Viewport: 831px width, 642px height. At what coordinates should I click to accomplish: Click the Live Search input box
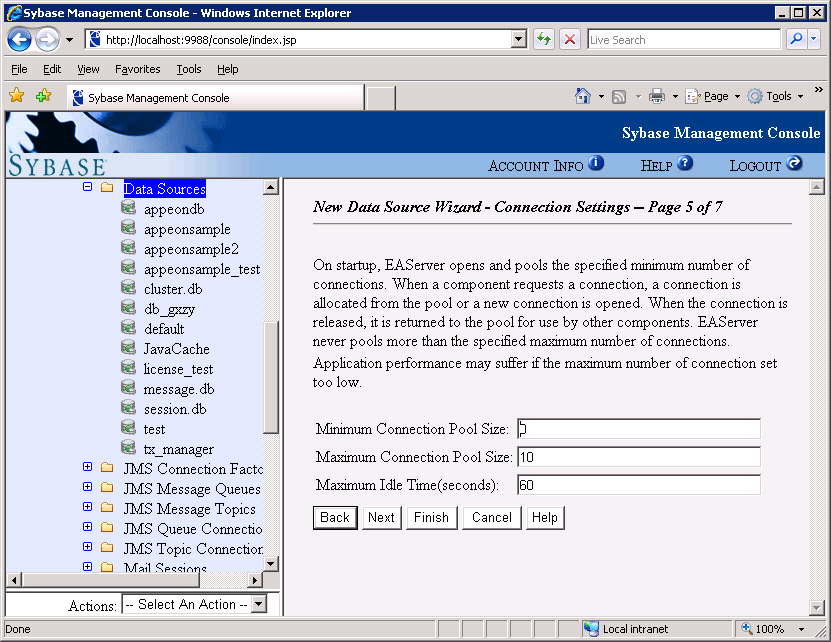click(x=684, y=39)
